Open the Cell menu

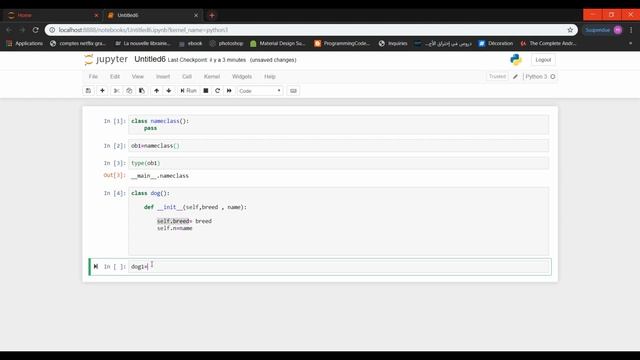pos(187,76)
